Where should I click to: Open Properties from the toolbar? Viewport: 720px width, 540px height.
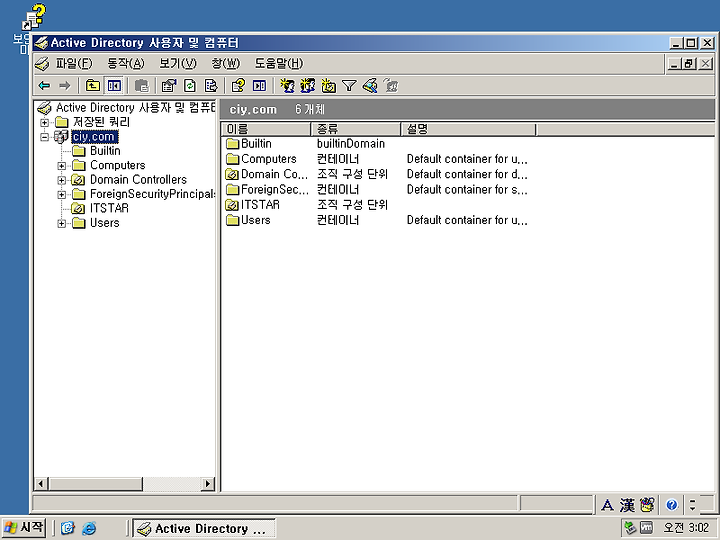pyautogui.click(x=169, y=85)
